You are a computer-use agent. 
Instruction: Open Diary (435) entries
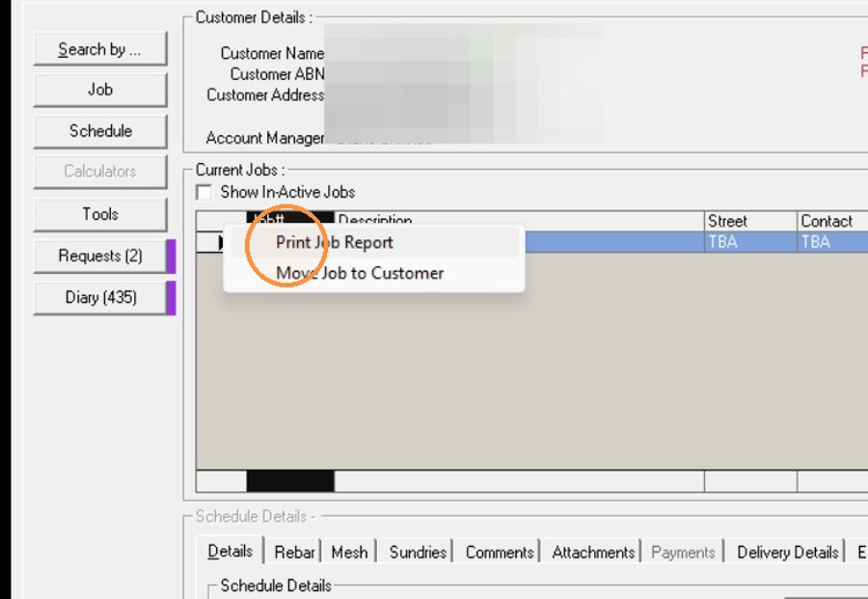click(100, 297)
